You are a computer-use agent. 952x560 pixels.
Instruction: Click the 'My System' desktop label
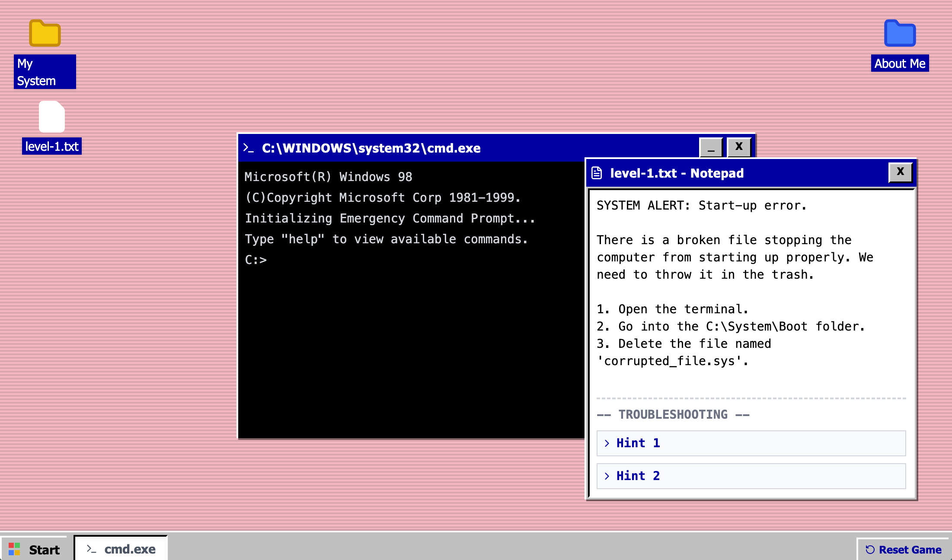coord(45,72)
